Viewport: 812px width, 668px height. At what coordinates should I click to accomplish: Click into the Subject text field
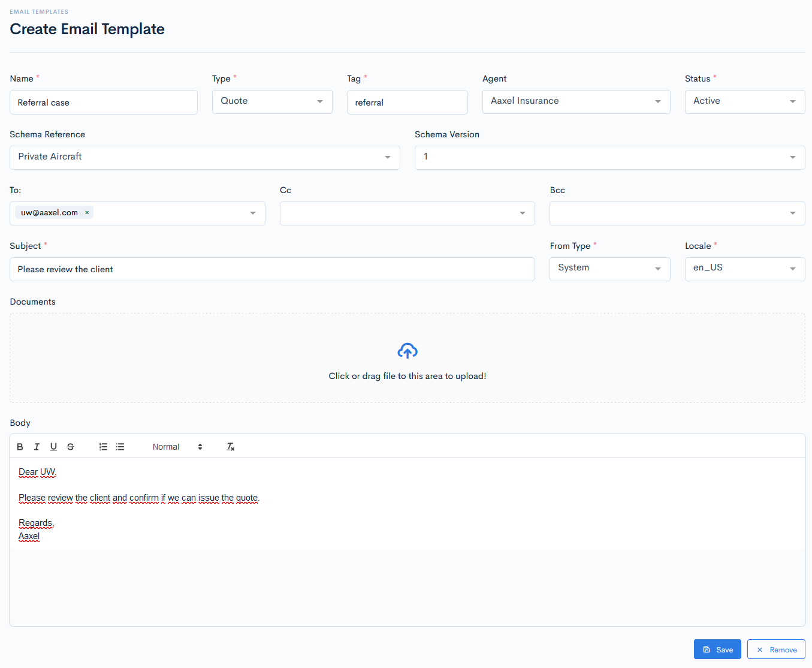pyautogui.click(x=272, y=269)
